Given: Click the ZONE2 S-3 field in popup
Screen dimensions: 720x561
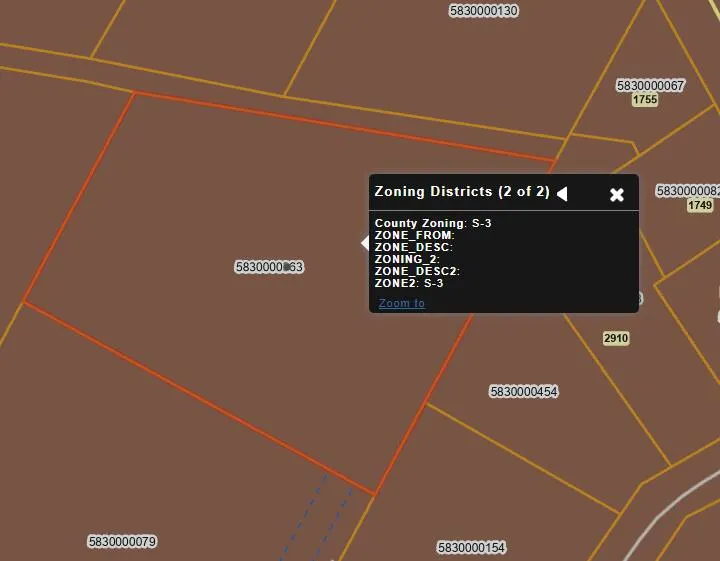Looking at the screenshot, I should coord(409,283).
